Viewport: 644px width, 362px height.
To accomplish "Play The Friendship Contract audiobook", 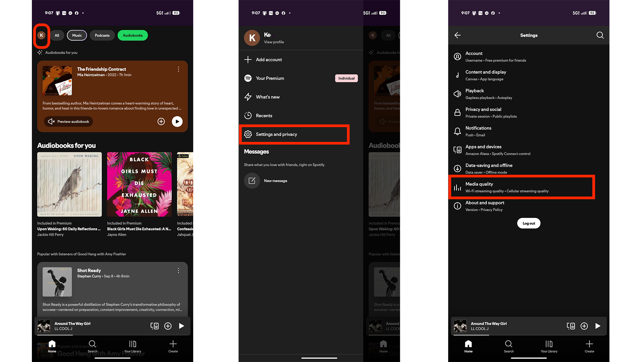I will coord(177,121).
